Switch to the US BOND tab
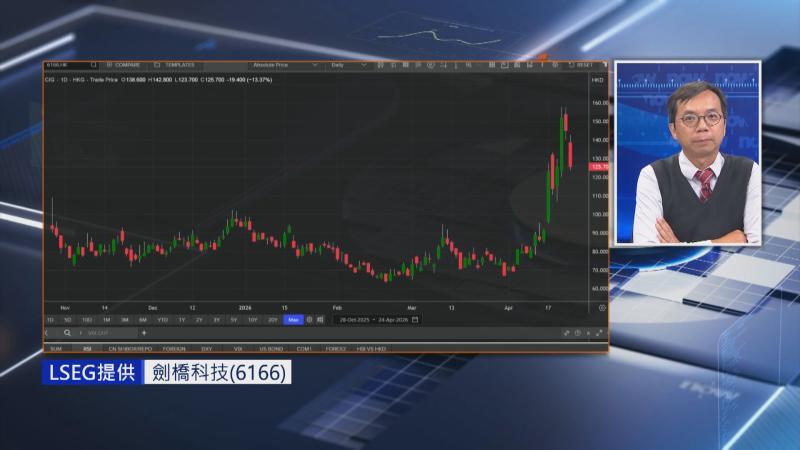Viewport: 800px width, 450px height. 271,348
